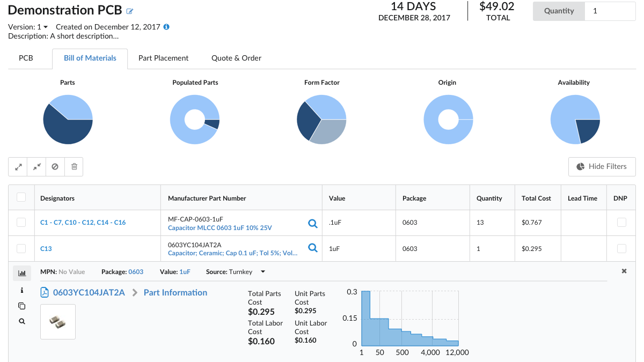The image size is (644, 362).
Task: Open the PDF datasheet icon for 0603YC104JAT2A
Action: point(43,292)
